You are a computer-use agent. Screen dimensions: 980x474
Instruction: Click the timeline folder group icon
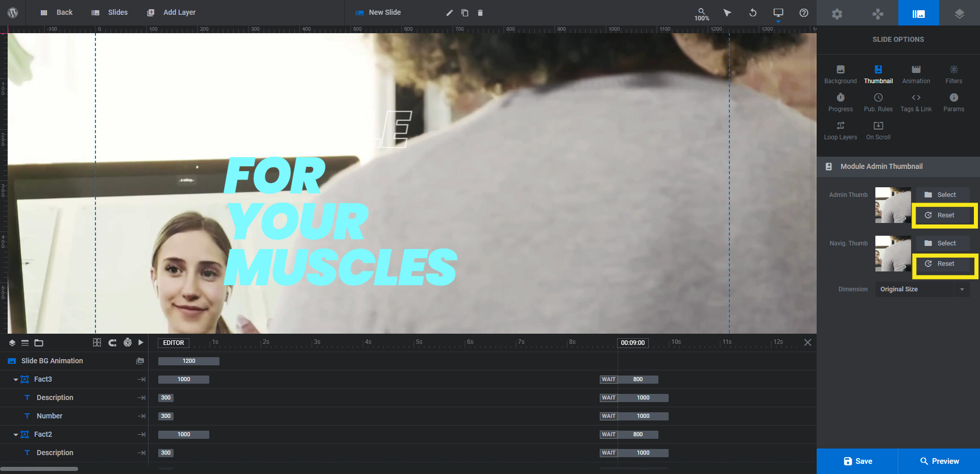click(x=39, y=343)
